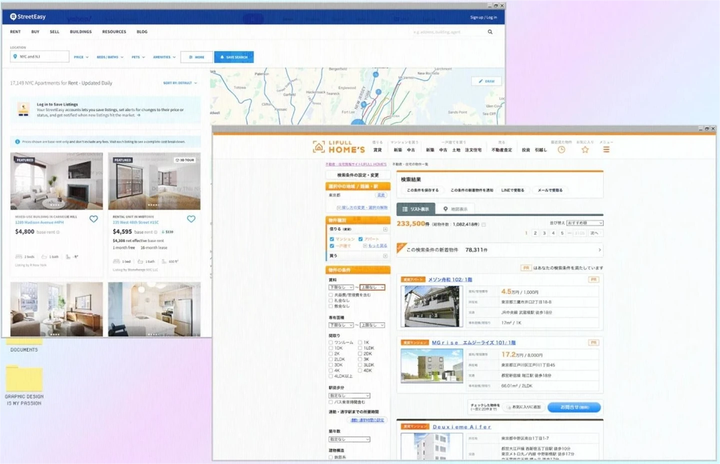
Task: Open the RESOURCES menu on StreetEasy
Action: tap(114, 32)
